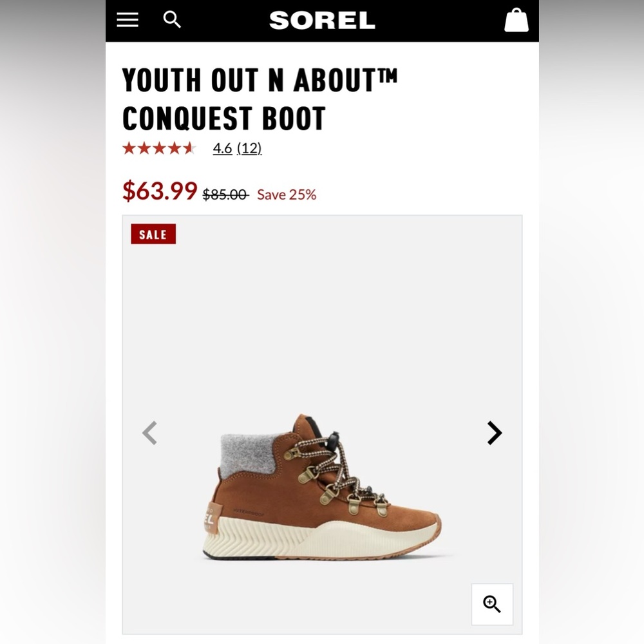The width and height of the screenshot is (644, 644).
Task: Open the shopping bag
Action: click(x=515, y=20)
